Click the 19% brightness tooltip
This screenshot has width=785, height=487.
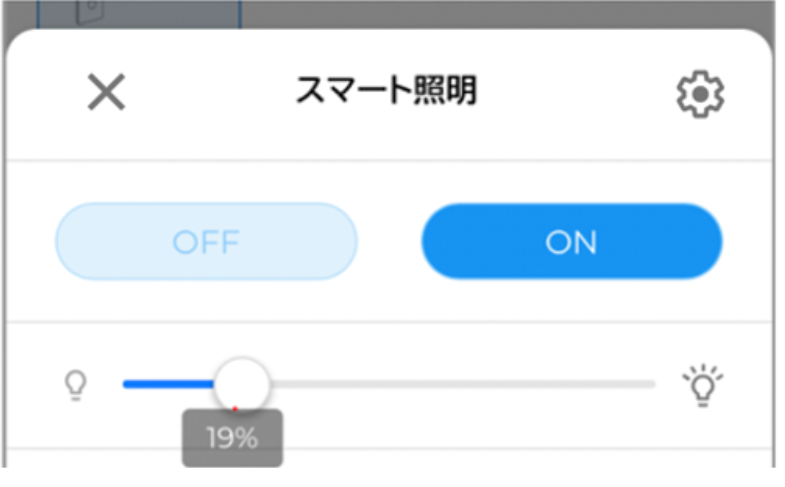coord(232,438)
